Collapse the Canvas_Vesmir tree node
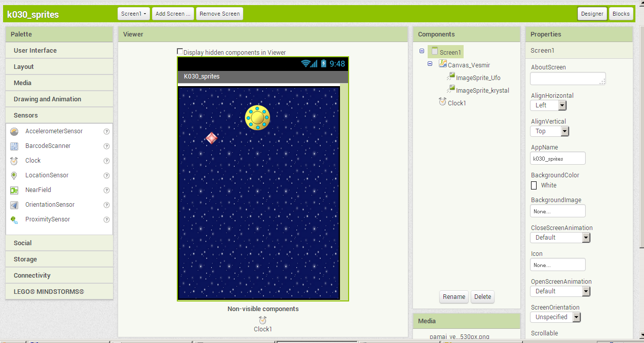 (x=430, y=64)
